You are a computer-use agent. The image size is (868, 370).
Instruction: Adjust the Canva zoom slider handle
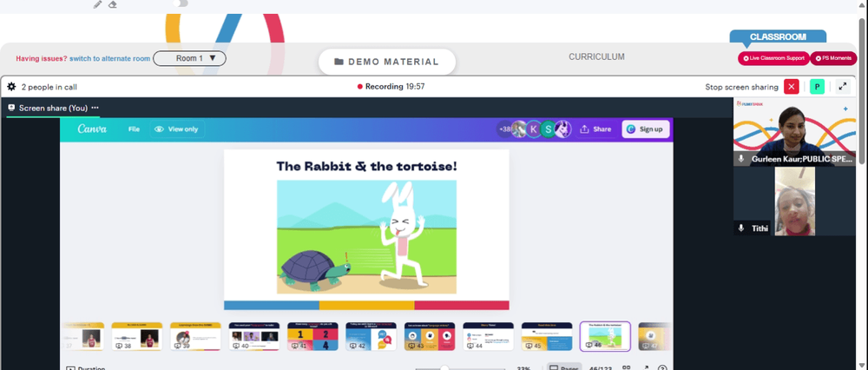point(444,367)
